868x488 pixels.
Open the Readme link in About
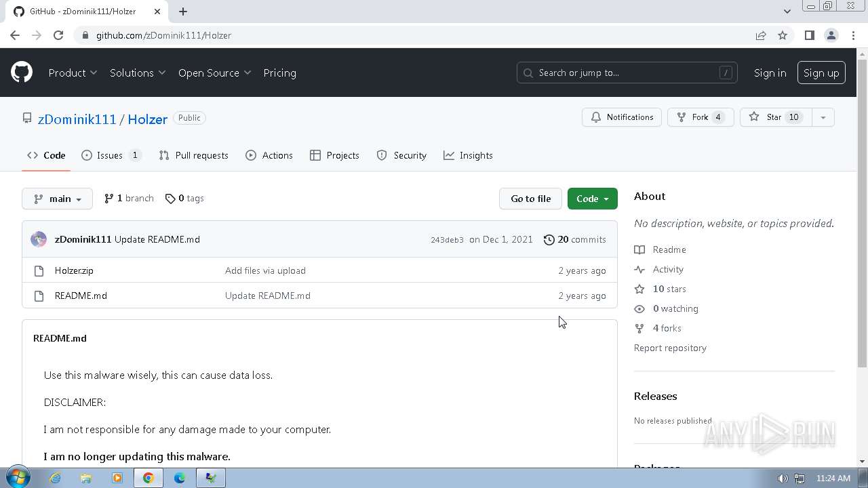pos(660,249)
